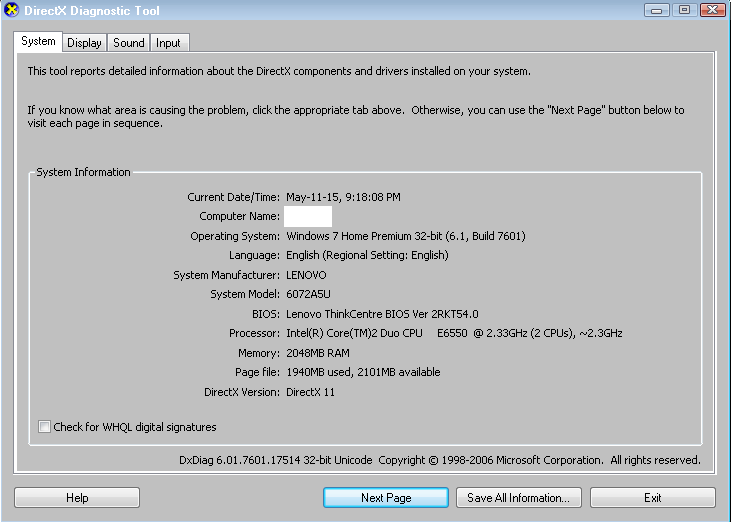Click the Operating System label
The height and width of the screenshot is (522, 731).
click(x=234, y=236)
